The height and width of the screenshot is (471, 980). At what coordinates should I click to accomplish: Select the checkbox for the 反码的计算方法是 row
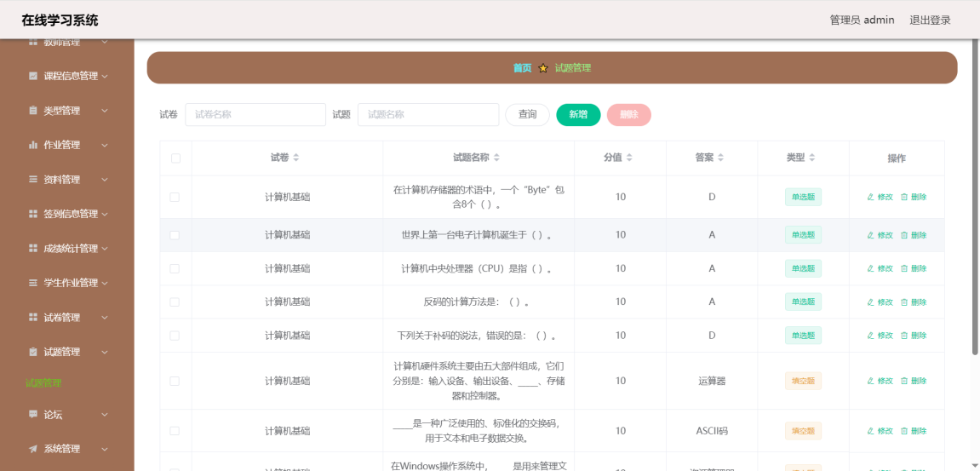(x=175, y=302)
